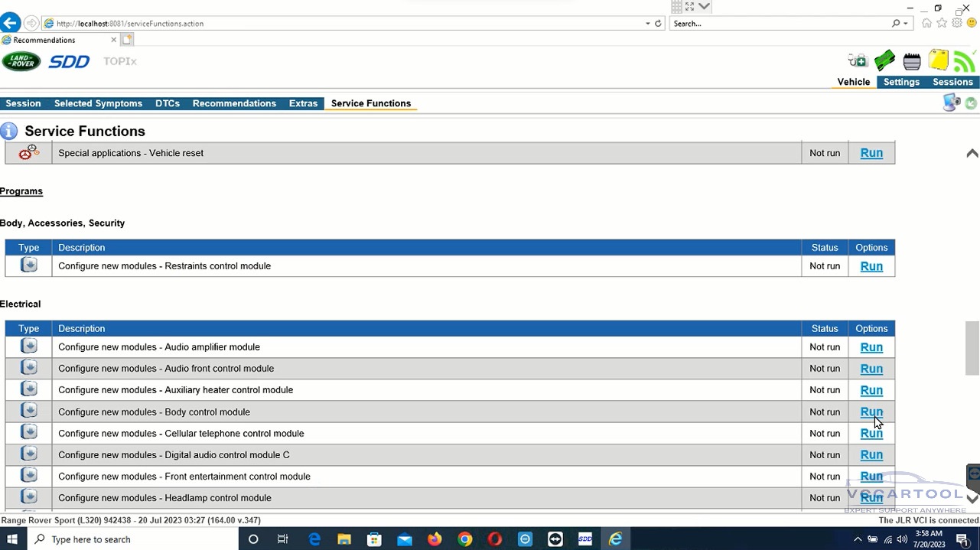Click the Audio amplifier module type icon

point(28,347)
